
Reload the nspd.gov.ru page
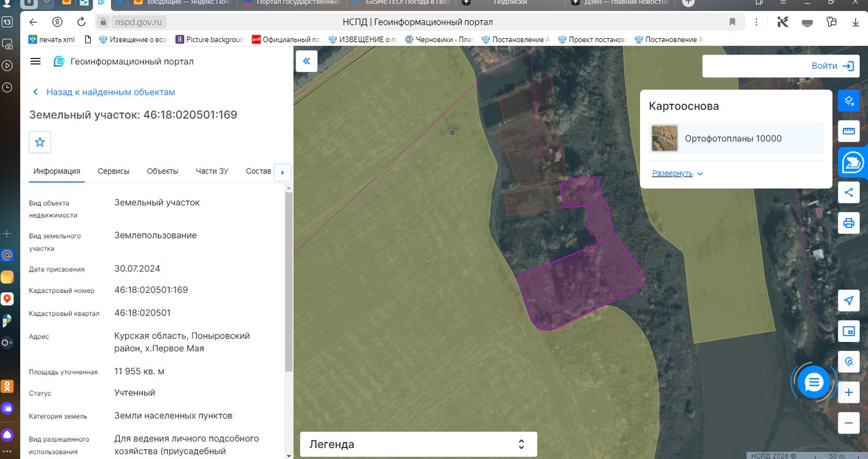tap(82, 22)
